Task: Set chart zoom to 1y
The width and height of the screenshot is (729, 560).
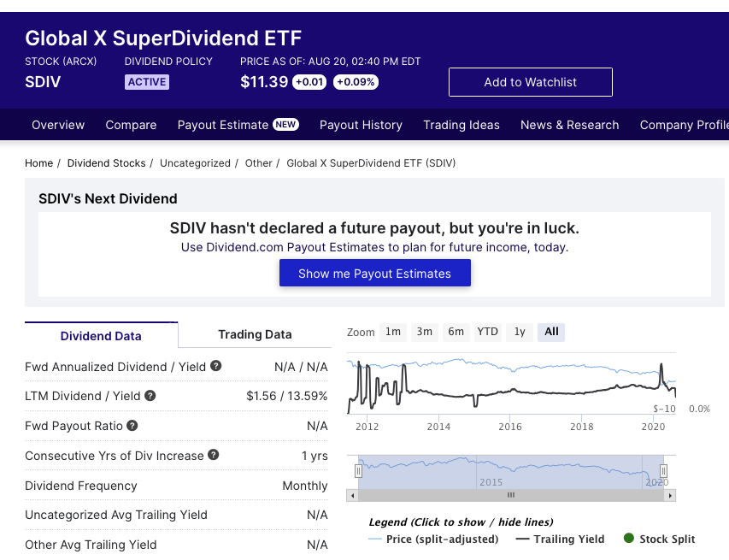Action: [x=520, y=332]
